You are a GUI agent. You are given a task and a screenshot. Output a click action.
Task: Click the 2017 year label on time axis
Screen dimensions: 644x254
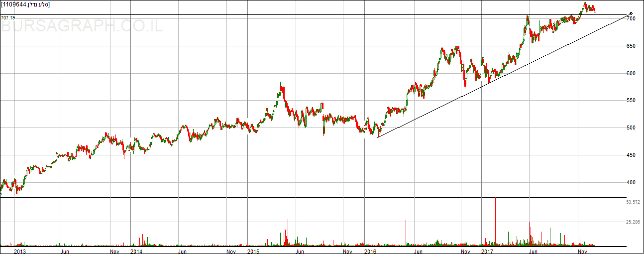[487, 252]
